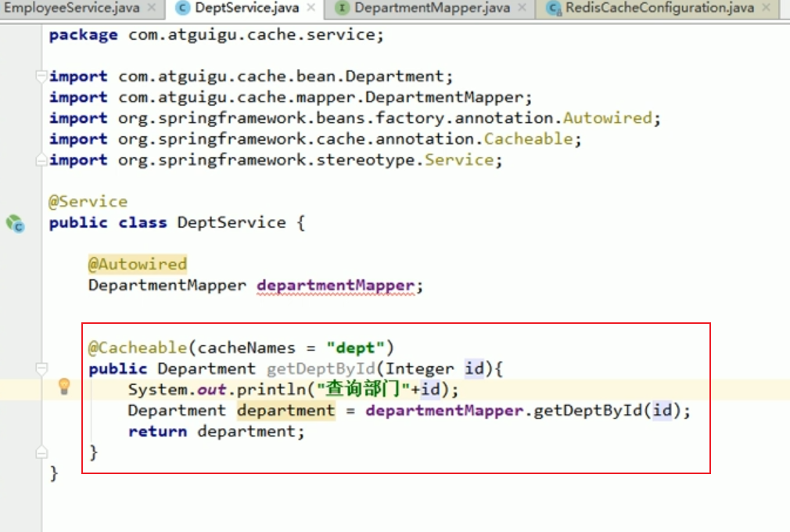Click the fold marker at the last import line
This screenshot has height=532, width=790.
click(x=41, y=160)
